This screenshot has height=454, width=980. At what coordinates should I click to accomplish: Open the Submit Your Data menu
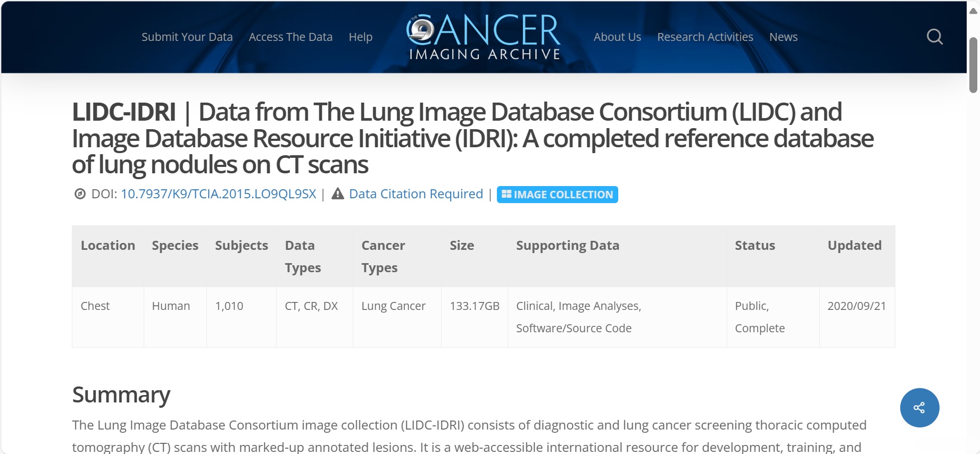pyautogui.click(x=187, y=37)
